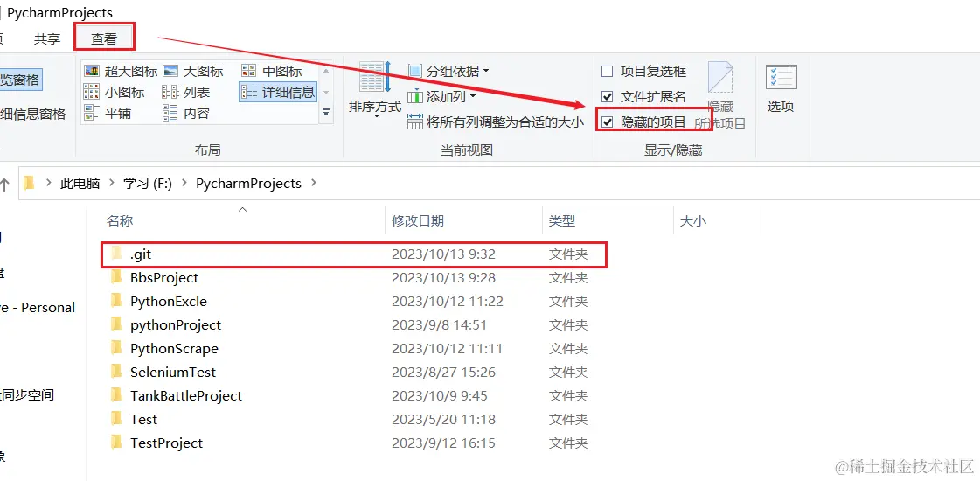The height and width of the screenshot is (481, 980).
Task: Select the BbsProject folder icon
Action: (x=116, y=277)
